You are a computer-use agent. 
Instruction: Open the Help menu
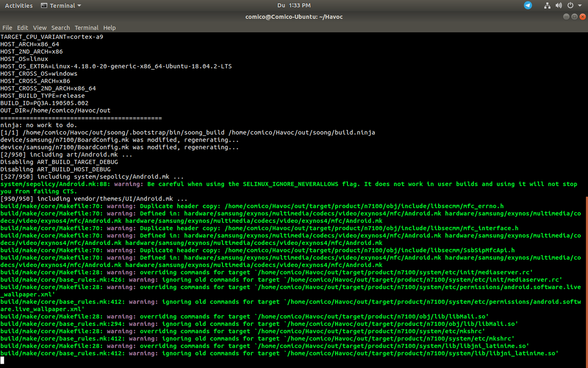[x=109, y=28]
